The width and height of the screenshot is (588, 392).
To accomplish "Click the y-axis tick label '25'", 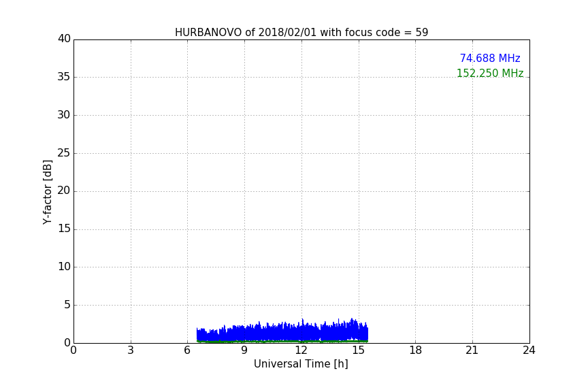I will 64,152.
